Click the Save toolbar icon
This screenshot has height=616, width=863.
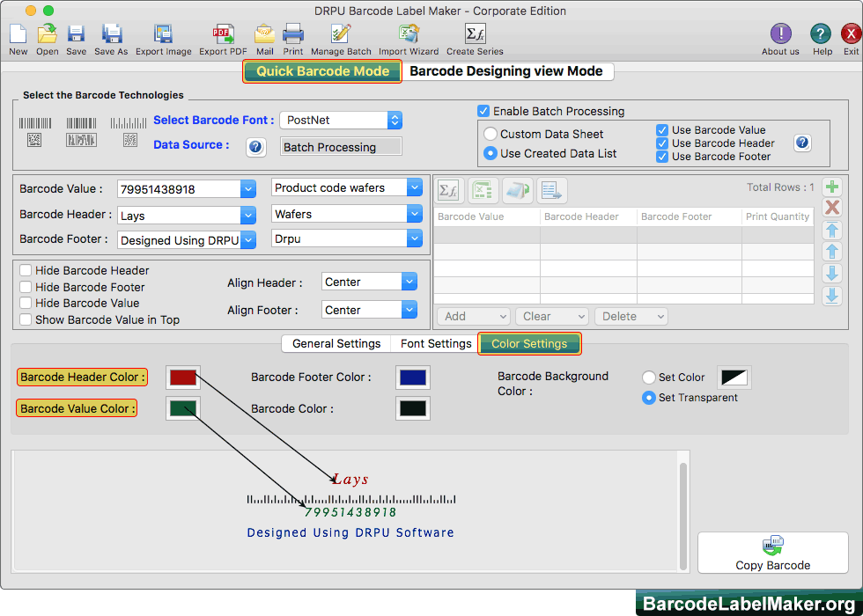(76, 34)
